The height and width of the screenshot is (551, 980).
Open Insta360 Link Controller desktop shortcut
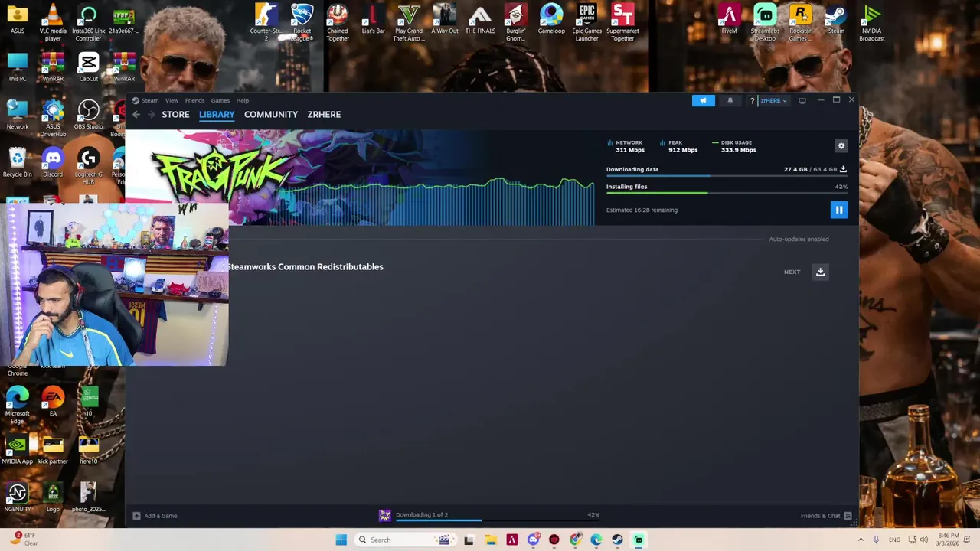coord(88,23)
